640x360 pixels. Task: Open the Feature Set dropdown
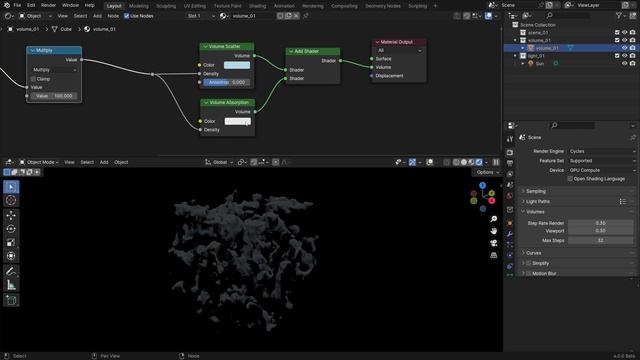coord(602,161)
